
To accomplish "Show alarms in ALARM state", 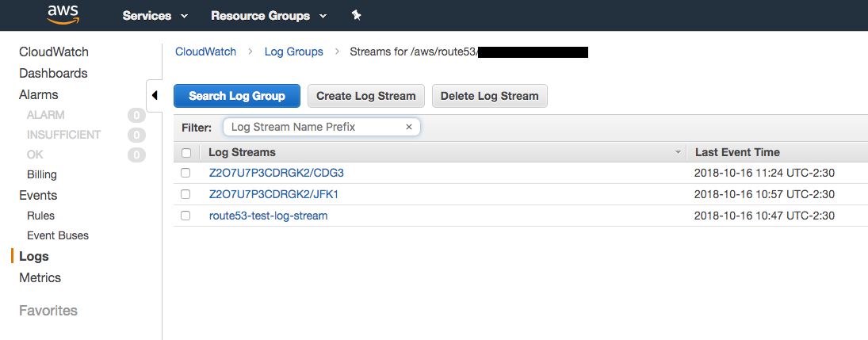I will 45,115.
